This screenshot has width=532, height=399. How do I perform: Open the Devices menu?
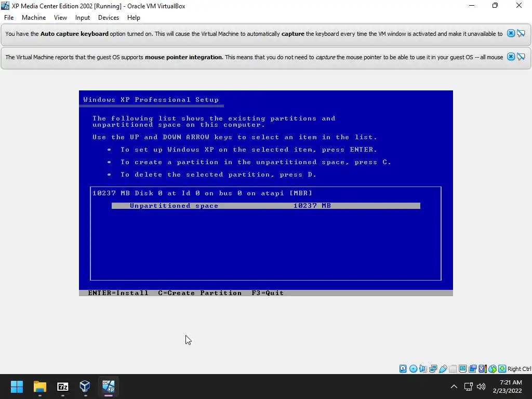109,18
